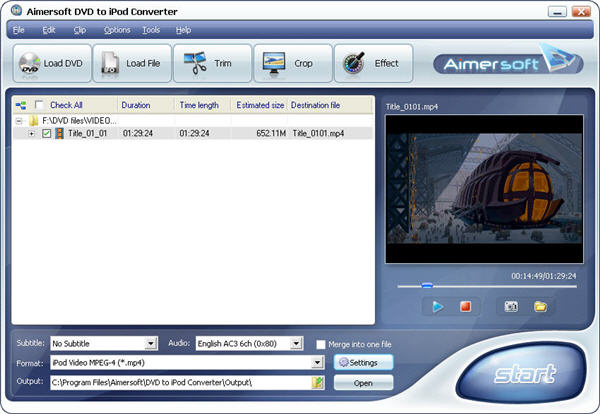Click the big Start button
This screenshot has height=414, width=600.
click(523, 373)
